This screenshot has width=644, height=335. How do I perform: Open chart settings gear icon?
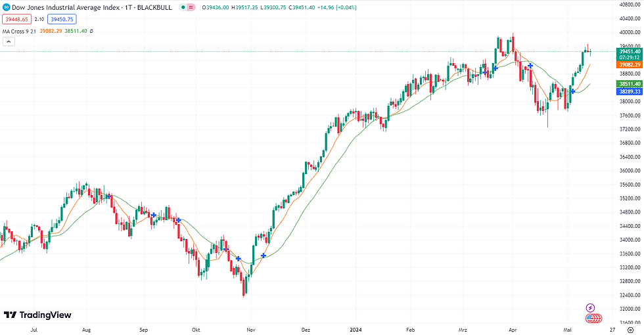[631, 330]
